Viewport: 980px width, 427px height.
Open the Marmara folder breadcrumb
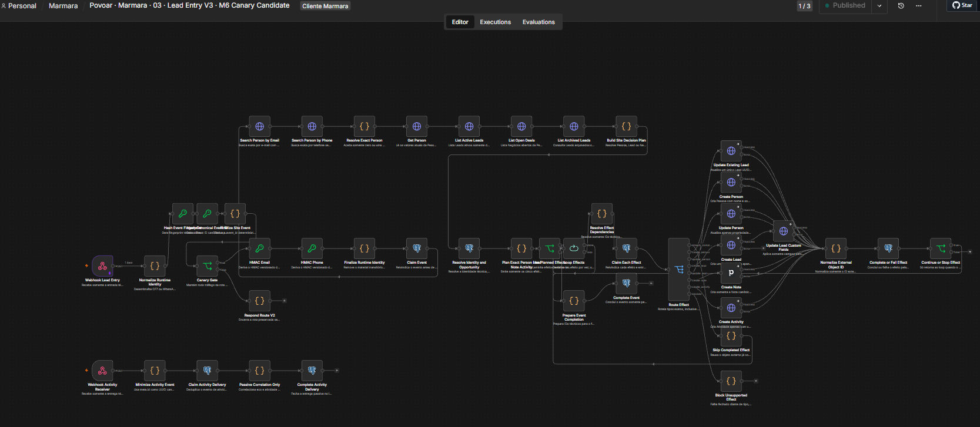pyautogui.click(x=63, y=6)
